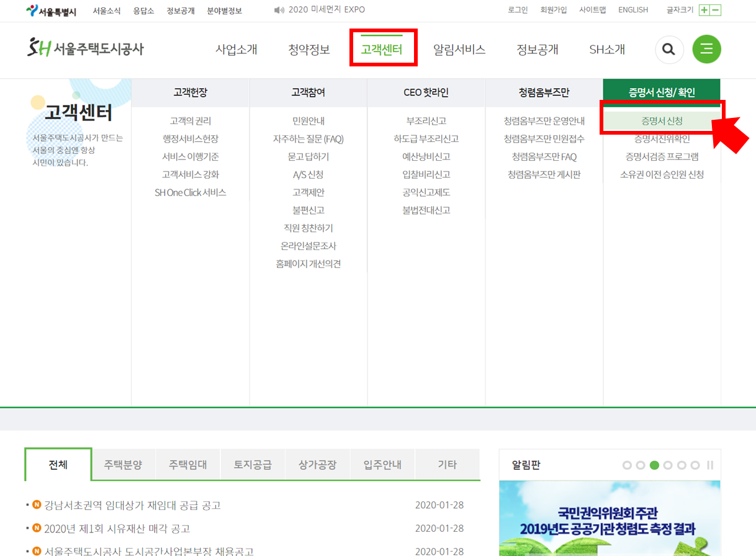Image resolution: width=756 pixels, height=556 pixels.
Task: Open the 고객센터 main menu
Action: coord(382,50)
